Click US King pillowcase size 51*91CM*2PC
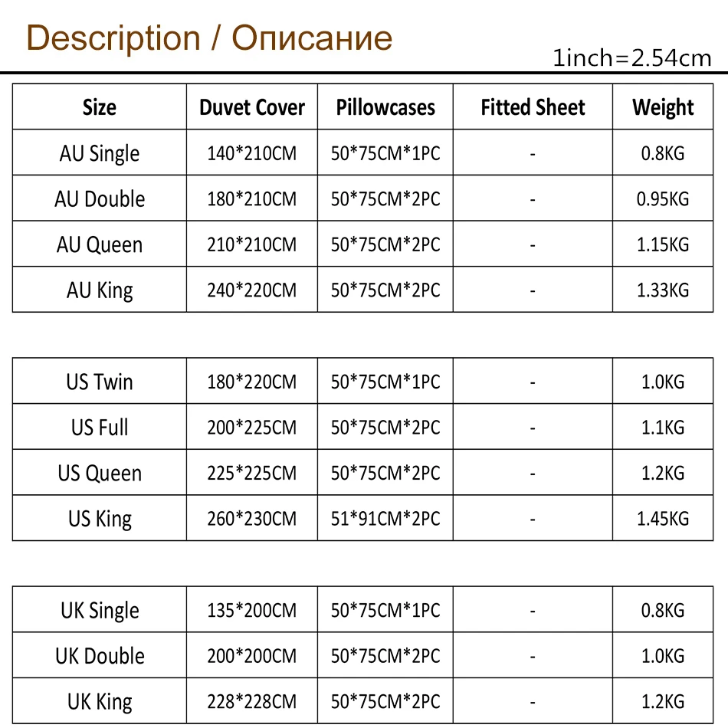Viewport: 728px width, 728px height. point(385,519)
